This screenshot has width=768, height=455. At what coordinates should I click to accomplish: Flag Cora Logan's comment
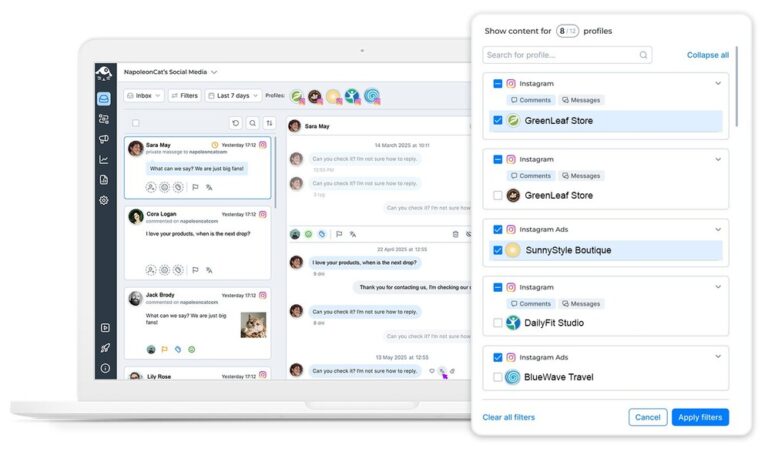(x=195, y=270)
